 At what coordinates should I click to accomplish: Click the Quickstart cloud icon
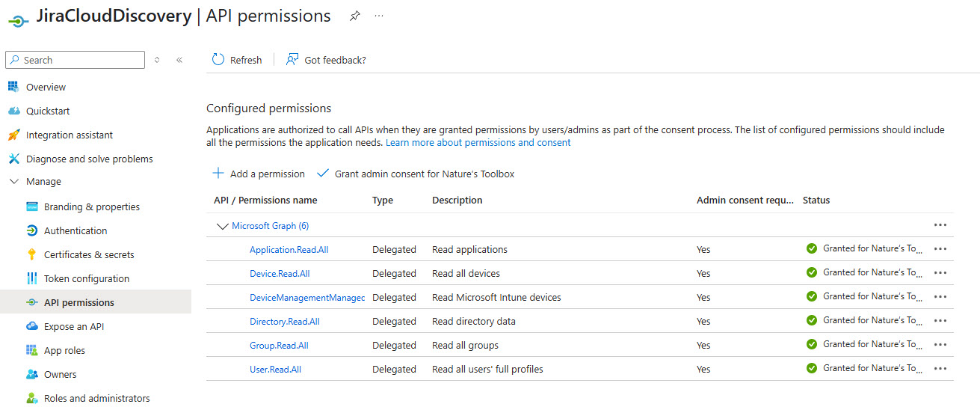(13, 111)
